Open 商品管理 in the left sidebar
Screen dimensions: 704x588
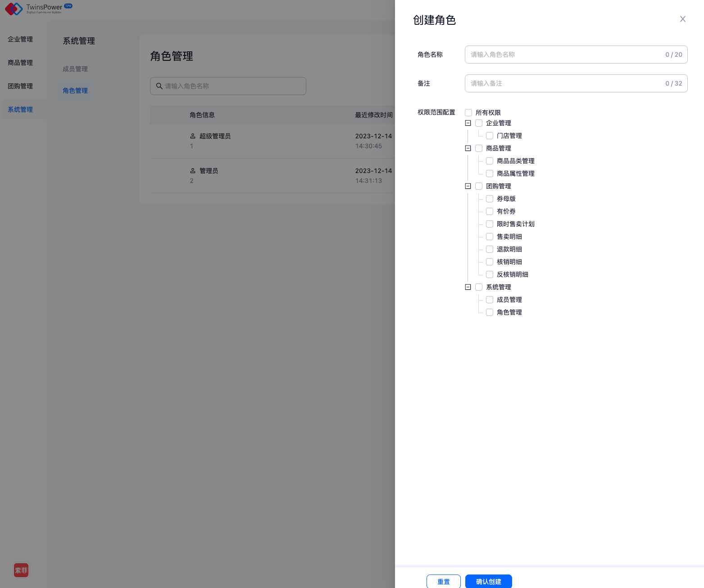[20, 63]
